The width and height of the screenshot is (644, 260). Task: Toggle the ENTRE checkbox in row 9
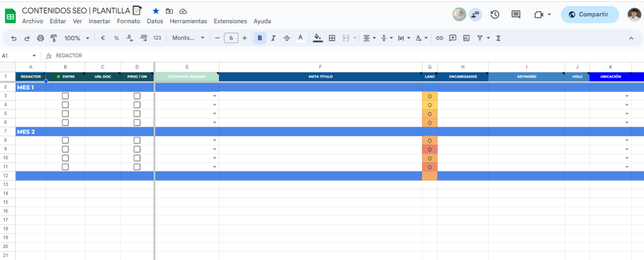point(65,149)
